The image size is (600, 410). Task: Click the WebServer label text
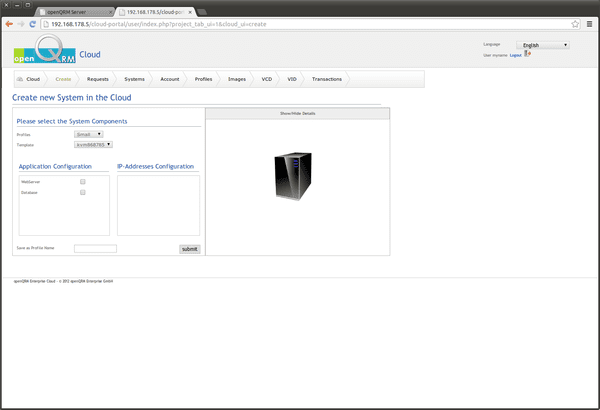[31, 182]
